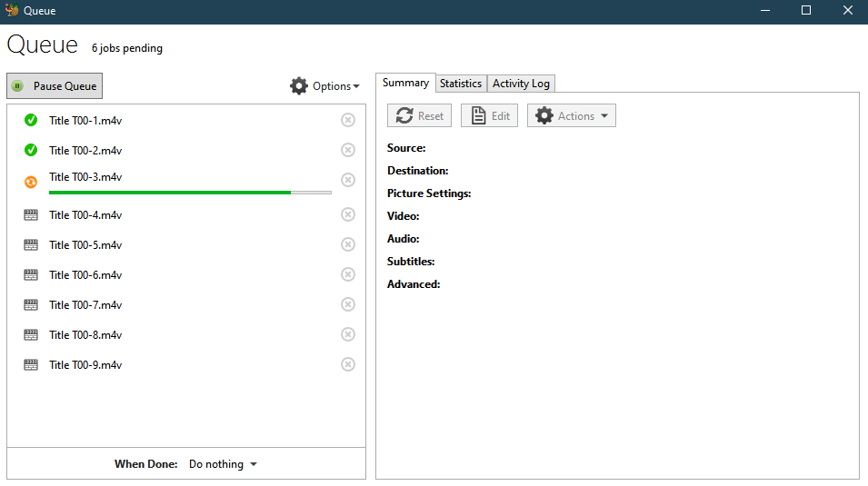The height and width of the screenshot is (486, 868).
Task: Open the Actions dropdown menu
Action: 572,115
